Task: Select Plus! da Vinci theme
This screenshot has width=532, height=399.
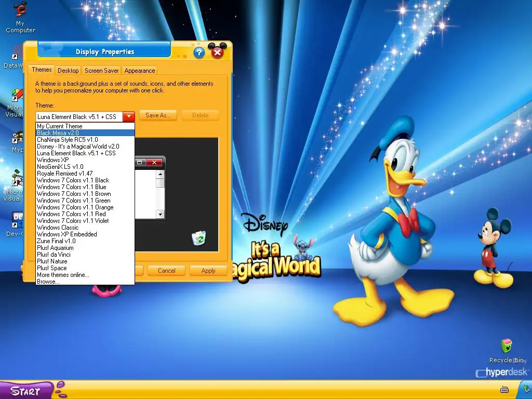Action: [85, 255]
